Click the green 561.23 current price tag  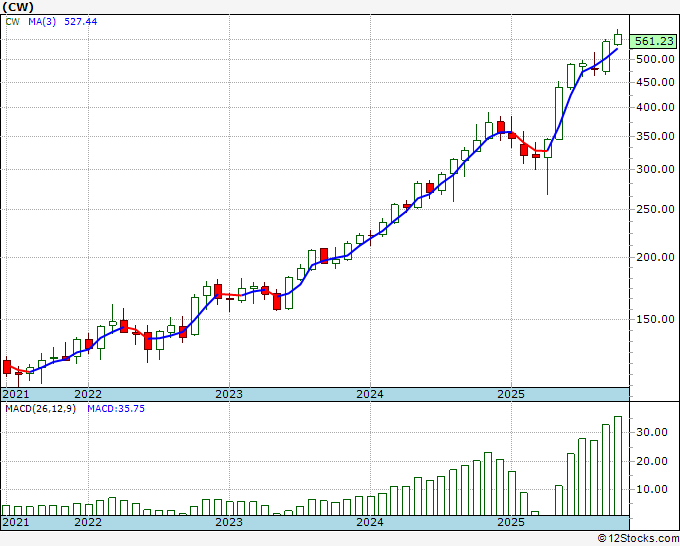[653, 41]
